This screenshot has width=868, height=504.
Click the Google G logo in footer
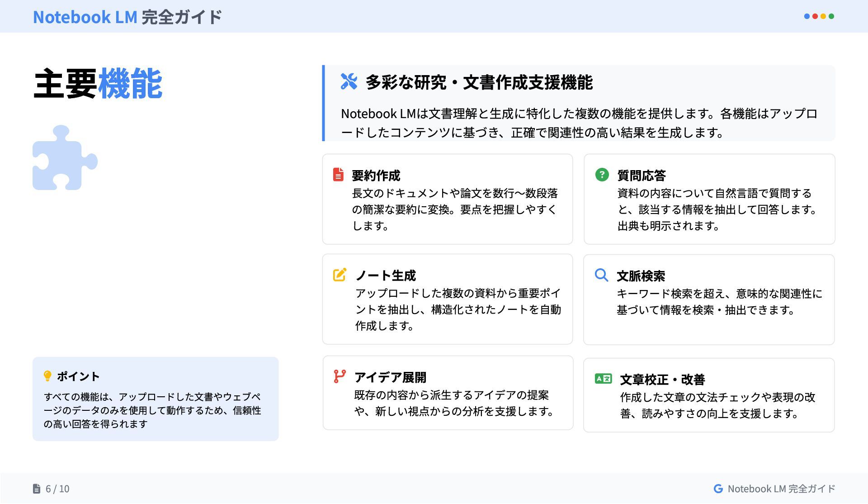[x=718, y=489]
